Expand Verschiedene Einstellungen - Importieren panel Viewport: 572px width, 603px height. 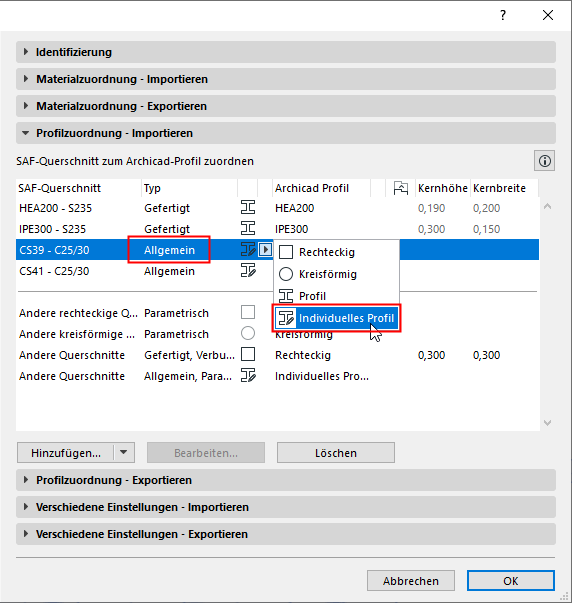pyautogui.click(x=286, y=507)
